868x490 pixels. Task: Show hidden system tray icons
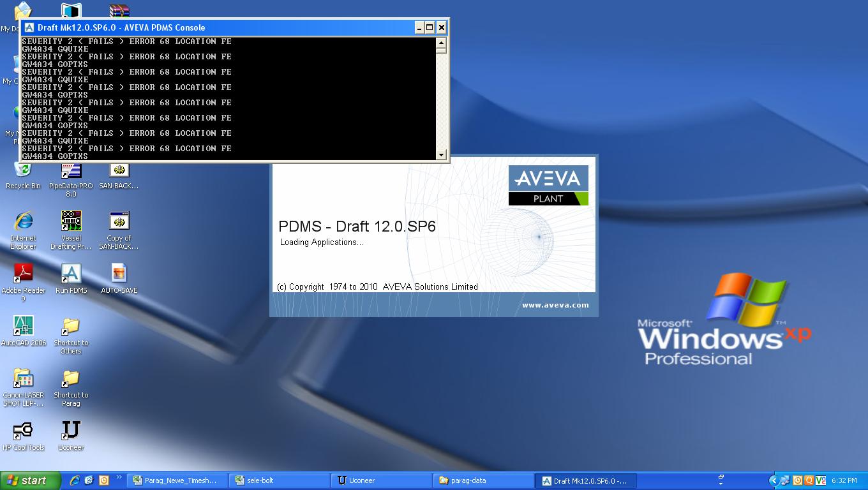(774, 480)
